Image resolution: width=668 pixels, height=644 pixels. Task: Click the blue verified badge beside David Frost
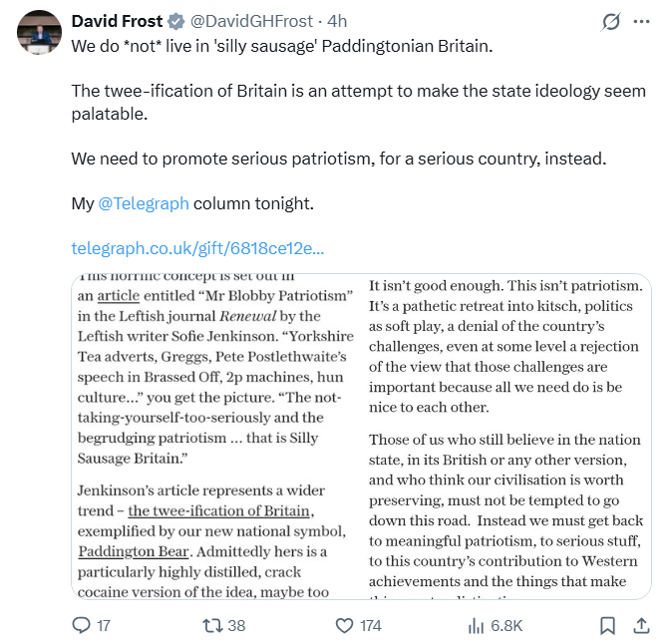(176, 21)
